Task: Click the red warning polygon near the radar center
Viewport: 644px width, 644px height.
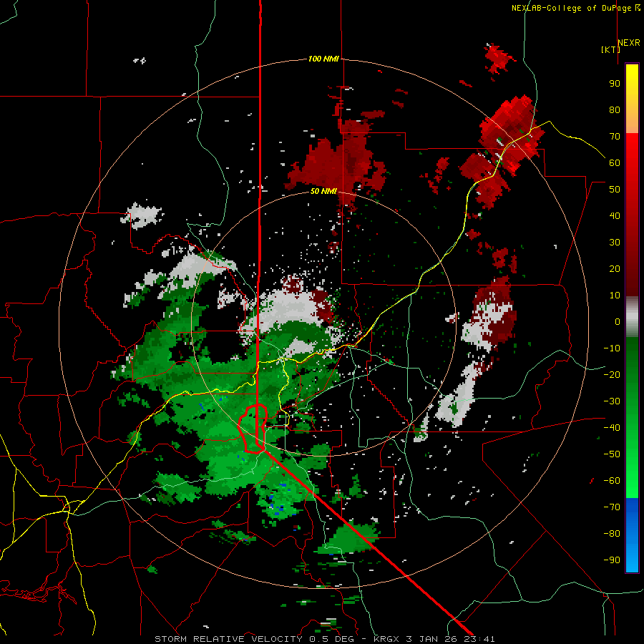Action: pyautogui.click(x=253, y=429)
